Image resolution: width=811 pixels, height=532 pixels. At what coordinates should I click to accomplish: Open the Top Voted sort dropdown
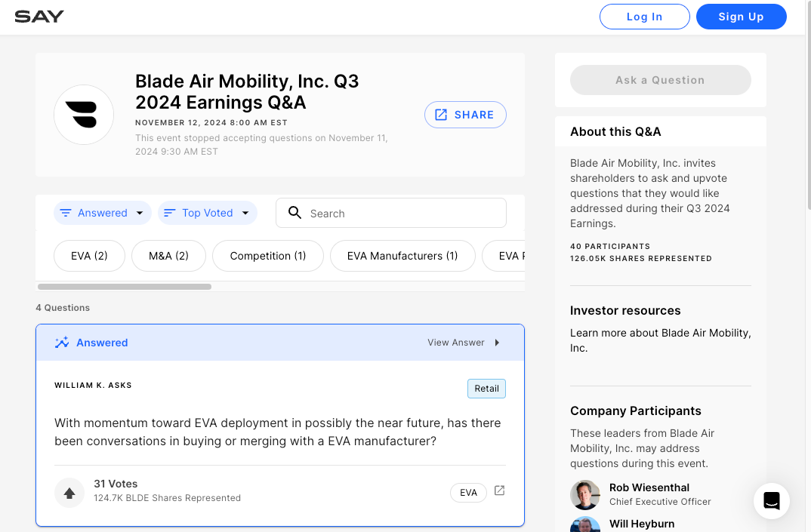click(x=208, y=213)
